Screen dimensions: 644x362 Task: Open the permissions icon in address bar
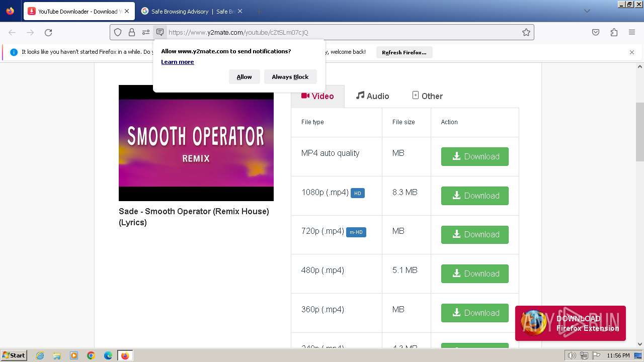click(x=146, y=32)
